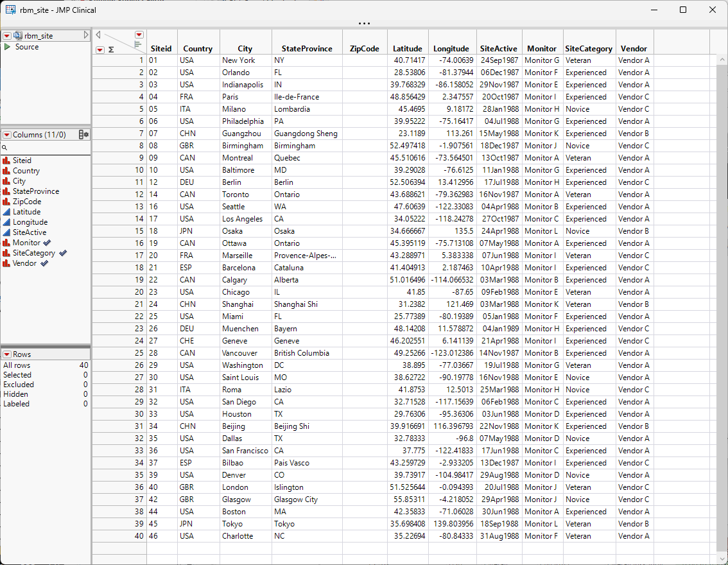Click the right-pointing triangle next to rbm_site
The height and width of the screenshot is (565, 728).
point(86,35)
